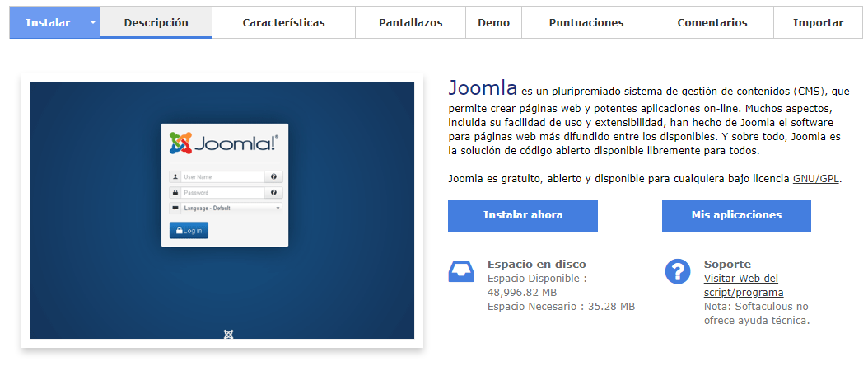Open the Joomla login screenshot thumbnail
Screen dimensions: 868x371
(222, 211)
